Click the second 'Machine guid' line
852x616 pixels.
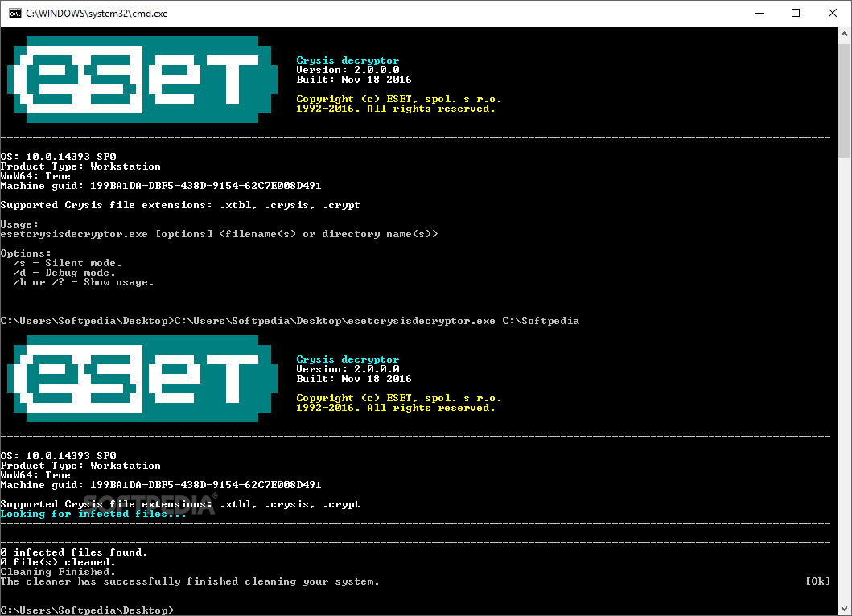(161, 485)
